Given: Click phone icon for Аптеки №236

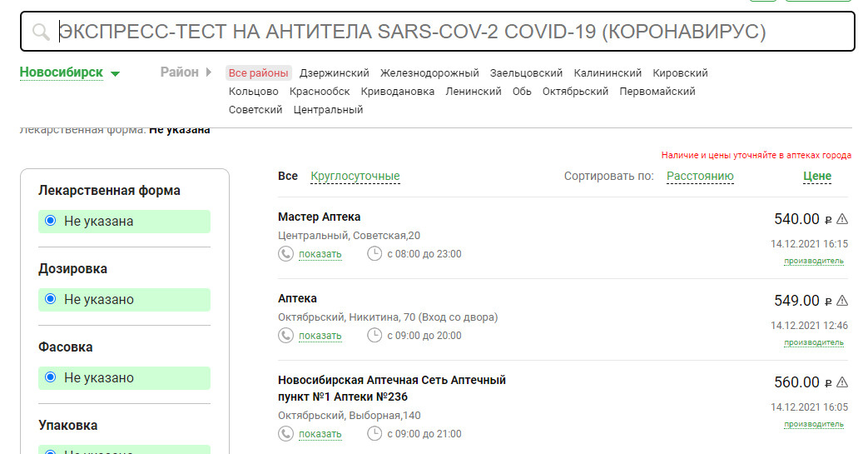Looking at the screenshot, I should tap(285, 433).
